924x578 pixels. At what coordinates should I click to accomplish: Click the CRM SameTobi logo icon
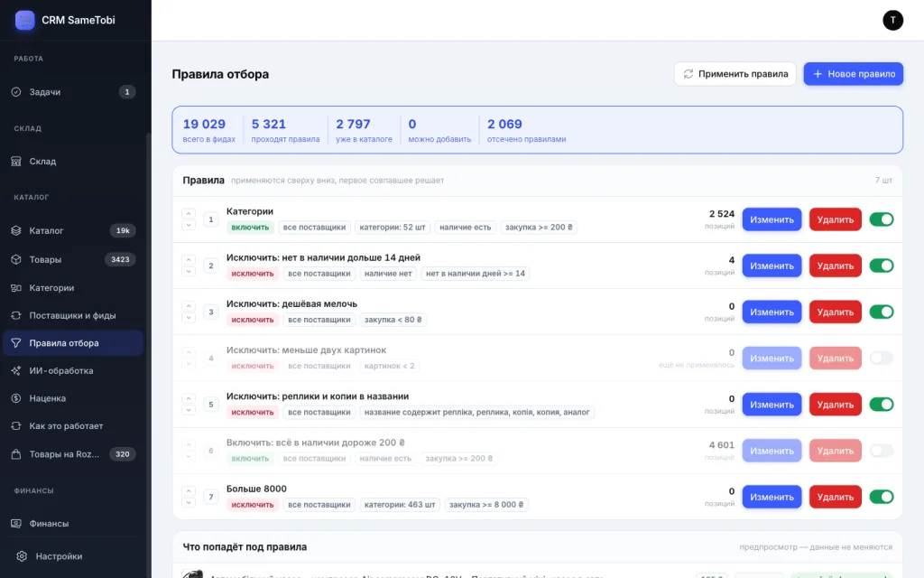click(x=24, y=20)
